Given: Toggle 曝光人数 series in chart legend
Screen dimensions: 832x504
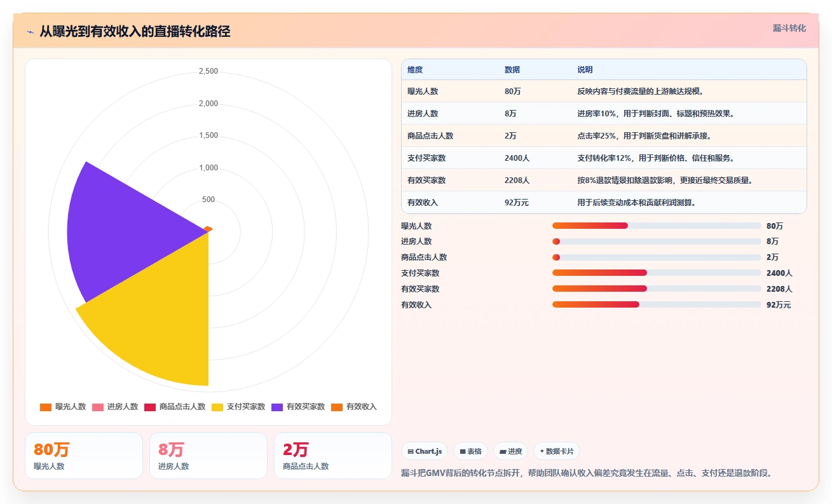Looking at the screenshot, I should click(x=63, y=407).
